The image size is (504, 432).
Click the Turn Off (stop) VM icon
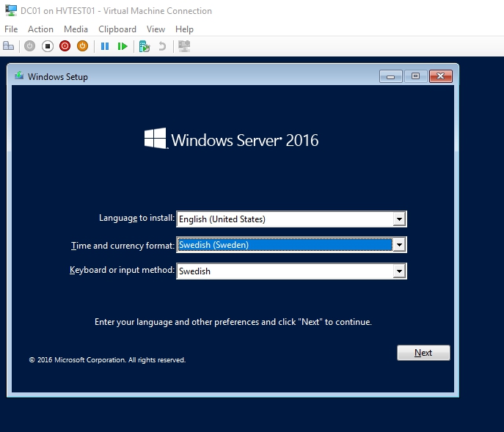tap(47, 46)
